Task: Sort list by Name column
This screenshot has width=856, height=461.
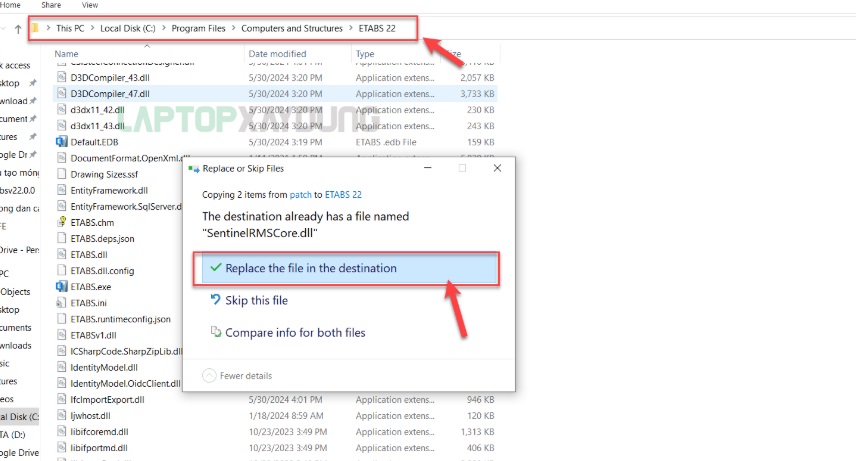Action: click(66, 54)
